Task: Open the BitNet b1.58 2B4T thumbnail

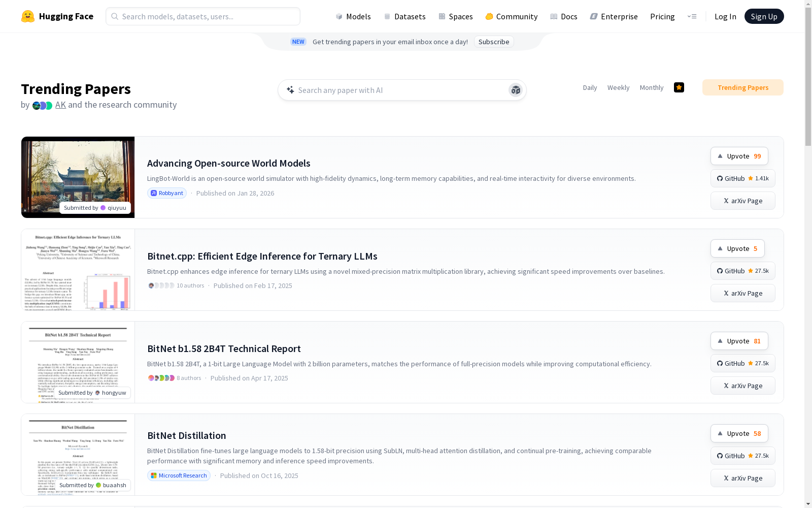Action: [x=78, y=362]
